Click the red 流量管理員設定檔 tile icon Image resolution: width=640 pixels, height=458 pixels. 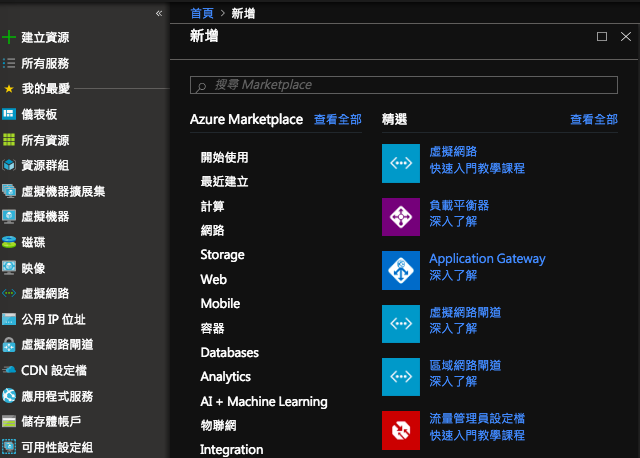click(401, 430)
